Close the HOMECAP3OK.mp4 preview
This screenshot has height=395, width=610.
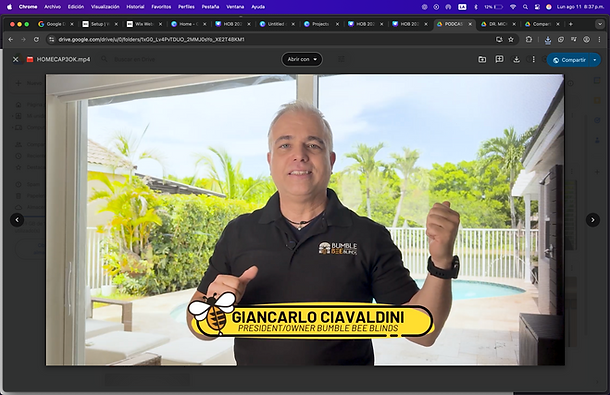click(x=16, y=60)
